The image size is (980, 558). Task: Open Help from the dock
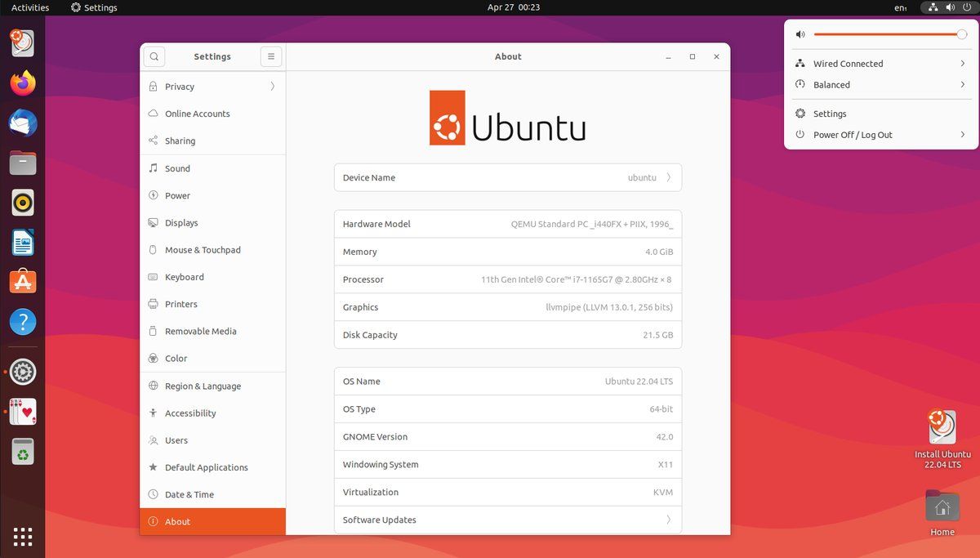[23, 321]
